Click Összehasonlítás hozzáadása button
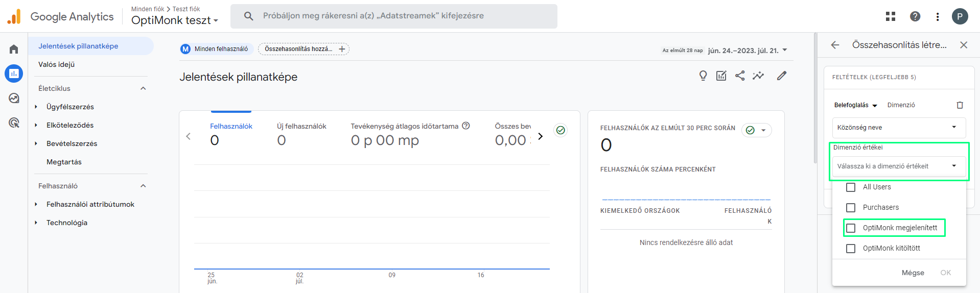This screenshot has height=293, width=980. (304, 49)
